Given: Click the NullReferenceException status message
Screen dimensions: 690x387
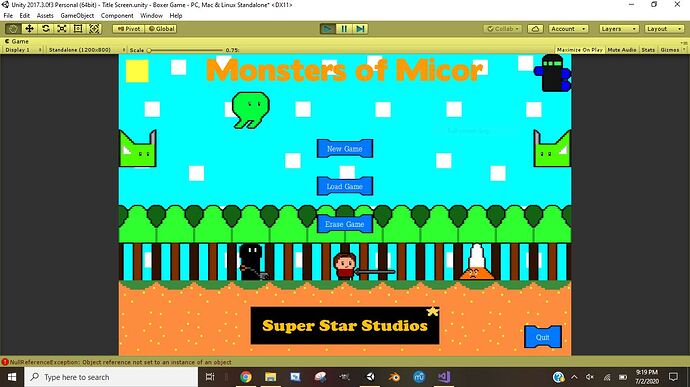Looking at the screenshot, I should pyautogui.click(x=121, y=362).
